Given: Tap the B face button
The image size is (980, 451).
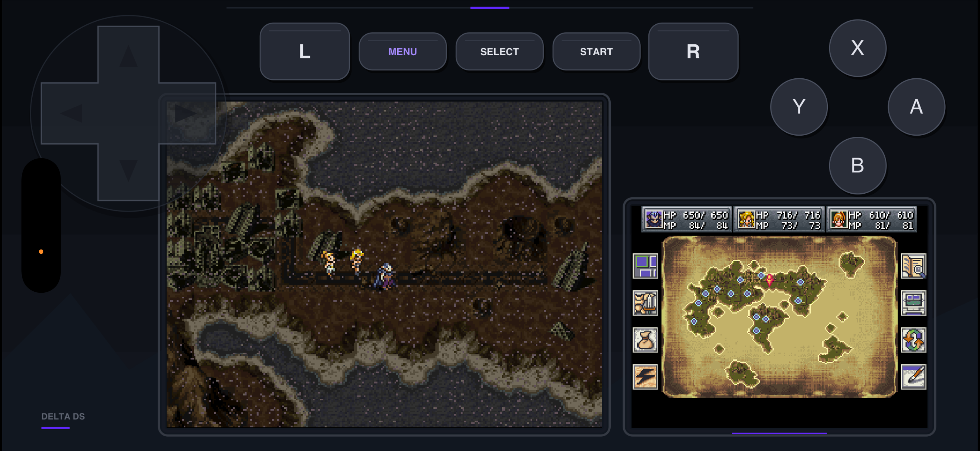Looking at the screenshot, I should (857, 165).
